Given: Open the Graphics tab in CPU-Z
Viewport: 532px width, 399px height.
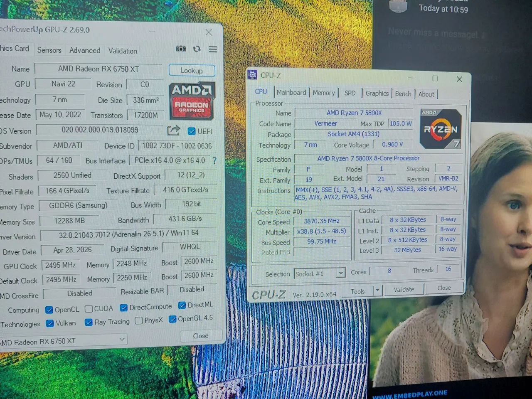Looking at the screenshot, I should [377, 94].
